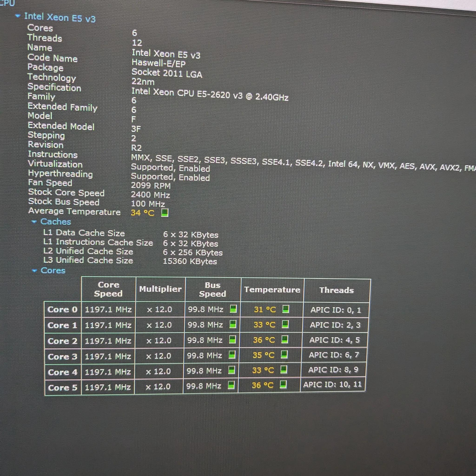Click the Core 5 "1197.1 MHz" speed cell

(x=108, y=387)
